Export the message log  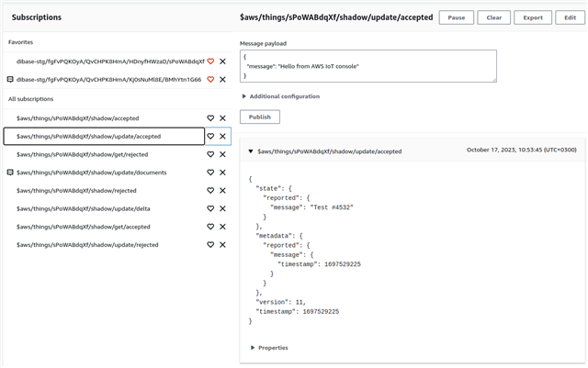point(533,17)
